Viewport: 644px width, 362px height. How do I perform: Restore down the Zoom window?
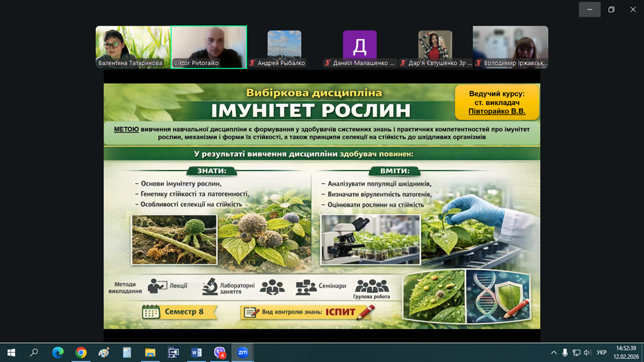point(611,9)
